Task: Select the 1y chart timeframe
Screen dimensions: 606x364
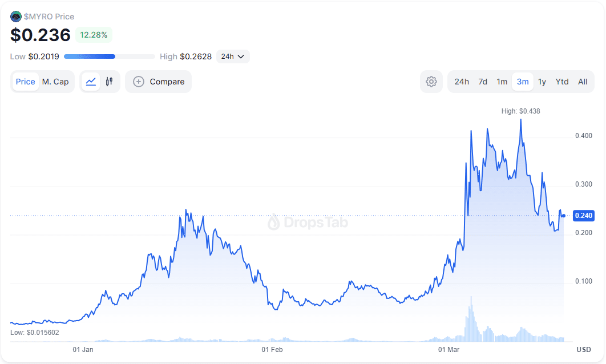Action: pos(542,82)
